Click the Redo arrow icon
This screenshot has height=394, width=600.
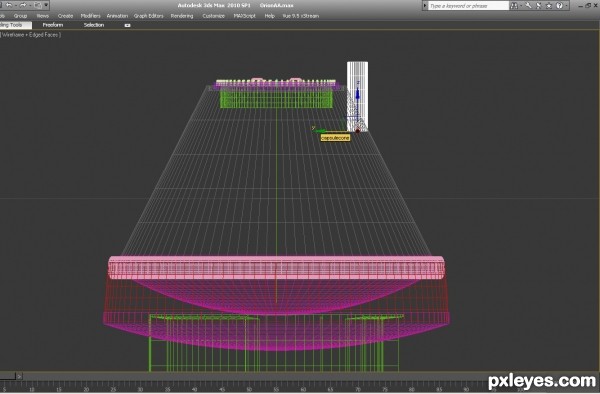coord(23,5)
